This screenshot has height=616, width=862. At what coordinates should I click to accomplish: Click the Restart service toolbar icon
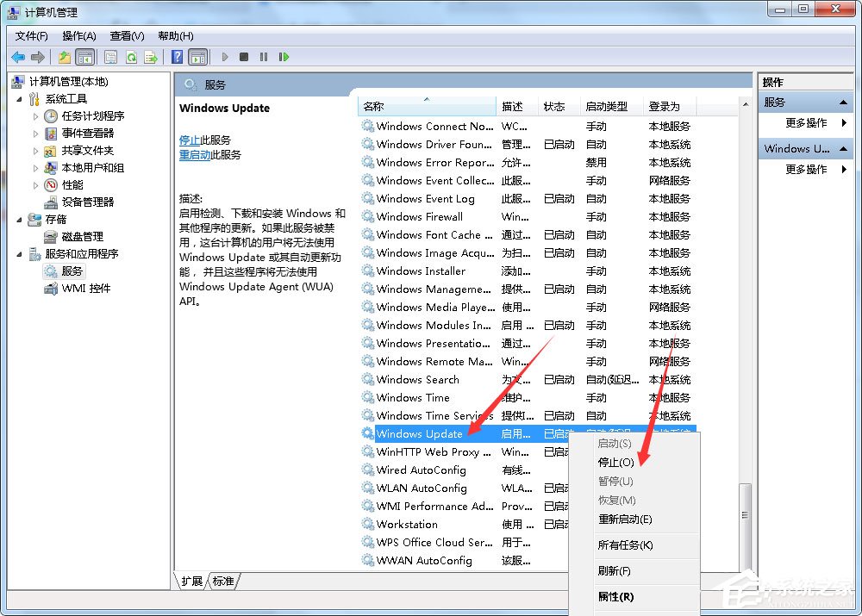(284, 56)
